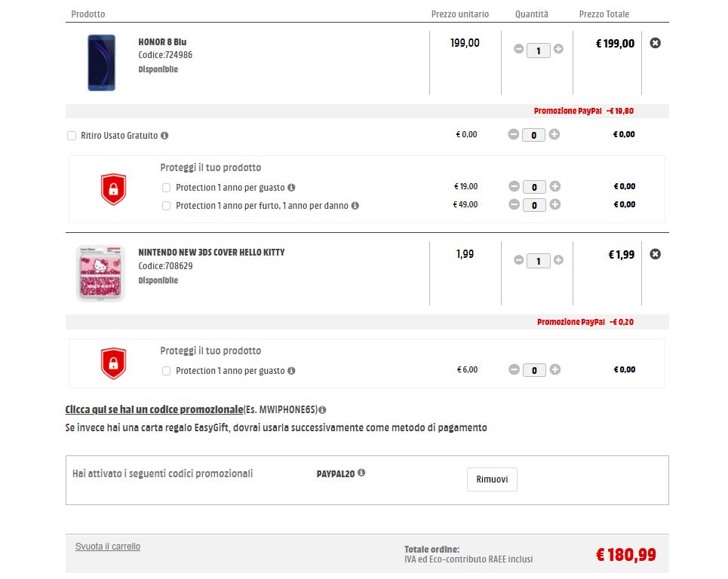Click the HONOR 8 Blu quantity field

[538, 51]
